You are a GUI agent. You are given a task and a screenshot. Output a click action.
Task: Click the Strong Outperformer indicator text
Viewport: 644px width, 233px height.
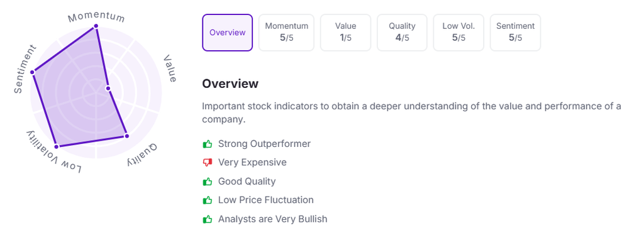click(x=264, y=144)
